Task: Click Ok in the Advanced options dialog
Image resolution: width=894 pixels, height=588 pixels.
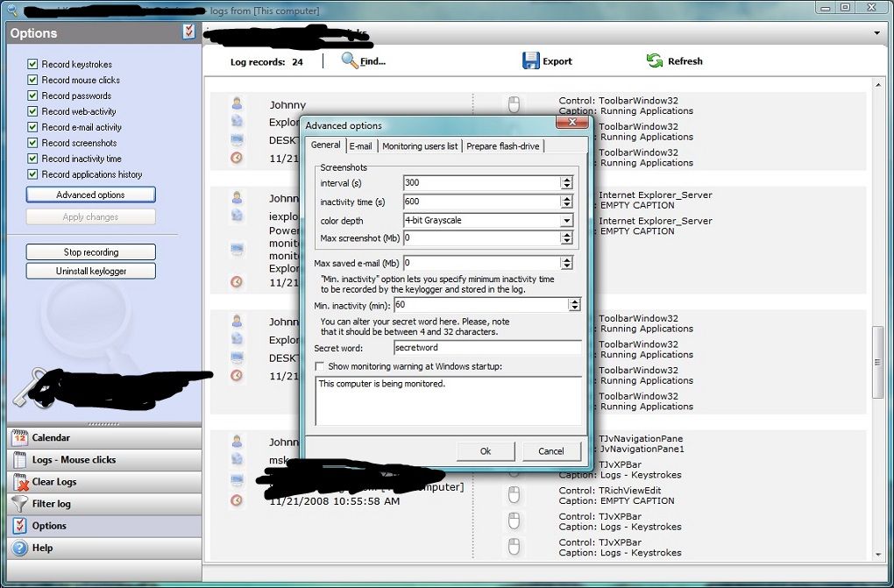Action: click(486, 451)
